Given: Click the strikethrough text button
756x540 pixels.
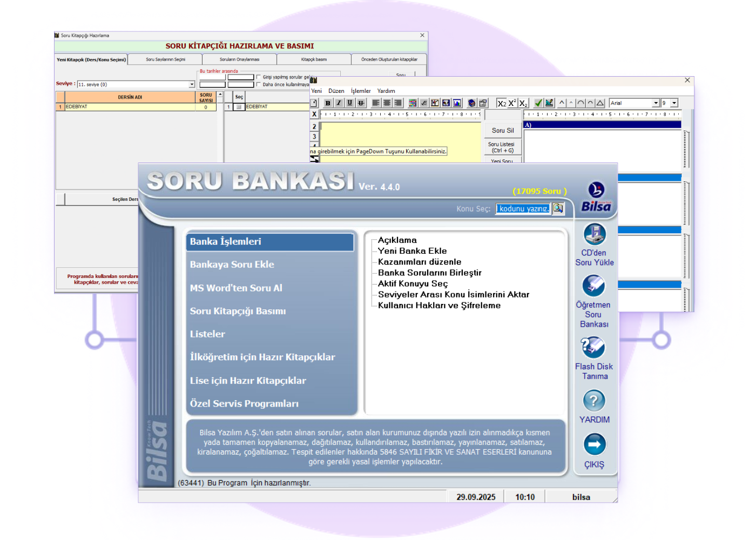Looking at the screenshot, I should pos(361,103).
